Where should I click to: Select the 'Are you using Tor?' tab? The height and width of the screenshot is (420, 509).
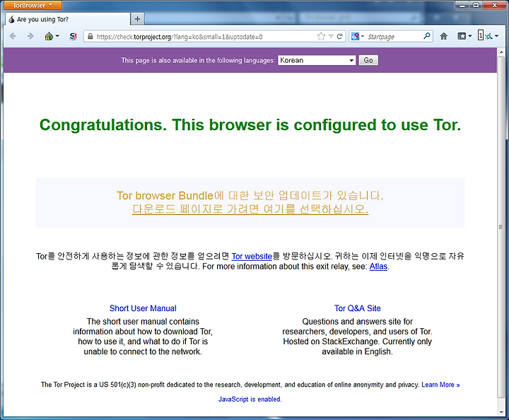tap(68, 20)
